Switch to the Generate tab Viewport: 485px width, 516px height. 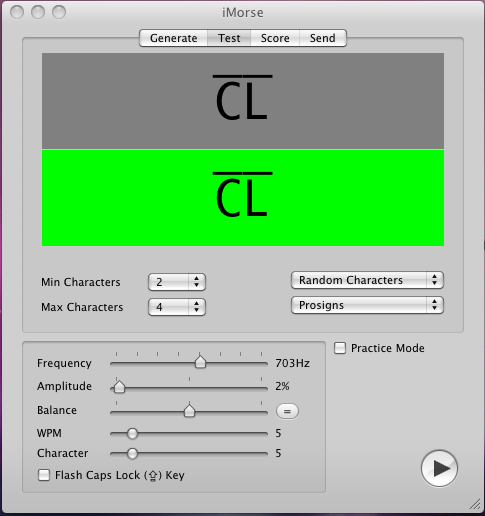(x=173, y=38)
